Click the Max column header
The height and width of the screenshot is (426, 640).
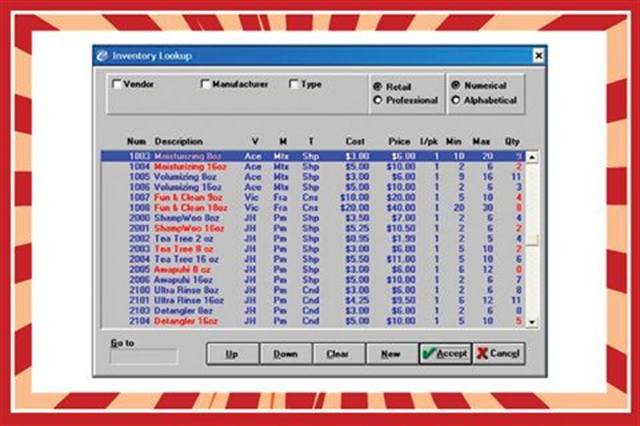point(481,142)
